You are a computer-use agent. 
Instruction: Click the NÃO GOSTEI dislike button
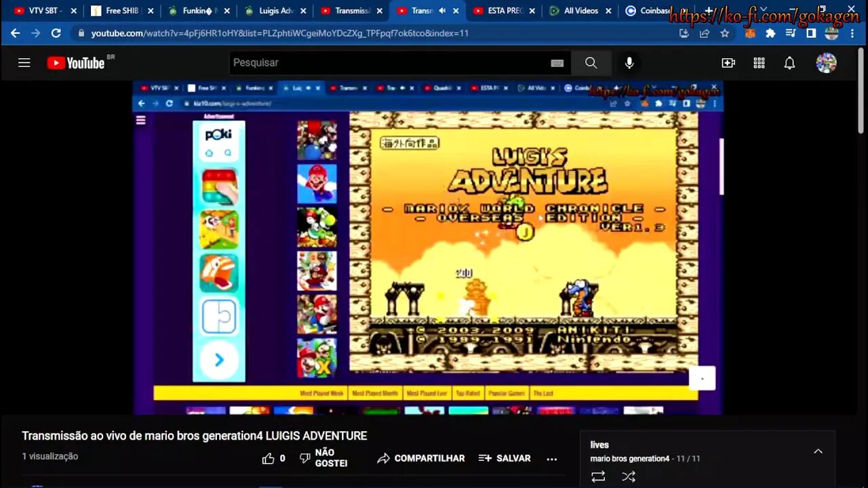(x=324, y=458)
